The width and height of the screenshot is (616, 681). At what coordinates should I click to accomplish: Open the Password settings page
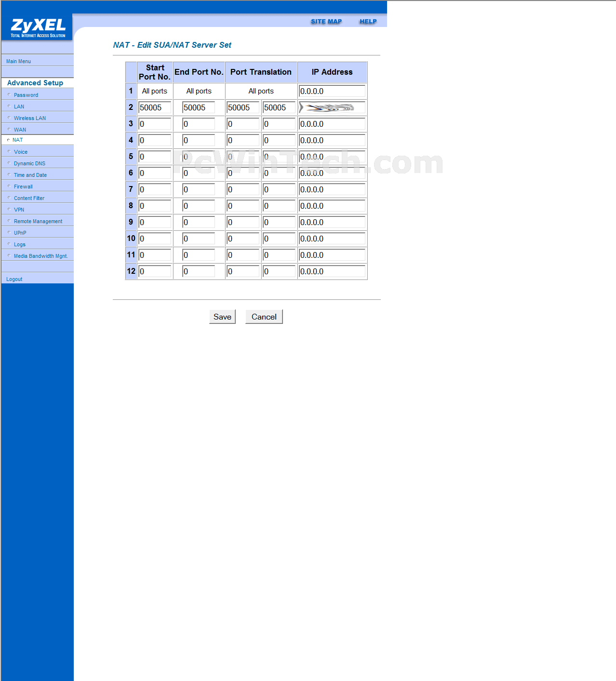(26, 95)
